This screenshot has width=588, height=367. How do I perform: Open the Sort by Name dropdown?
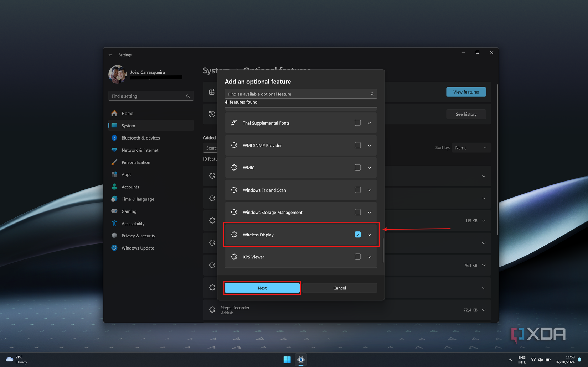471,148
